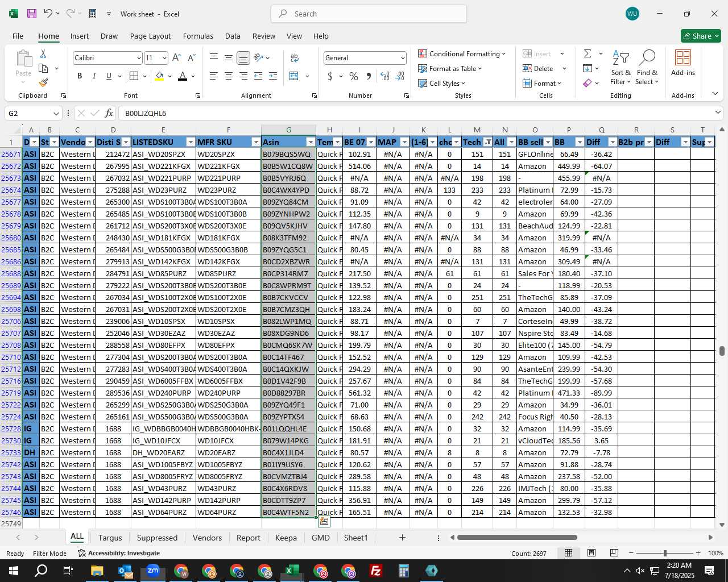Viewport: 728px width, 582px height.
Task: Click the Search box in title bar
Action: pyautogui.click(x=369, y=14)
